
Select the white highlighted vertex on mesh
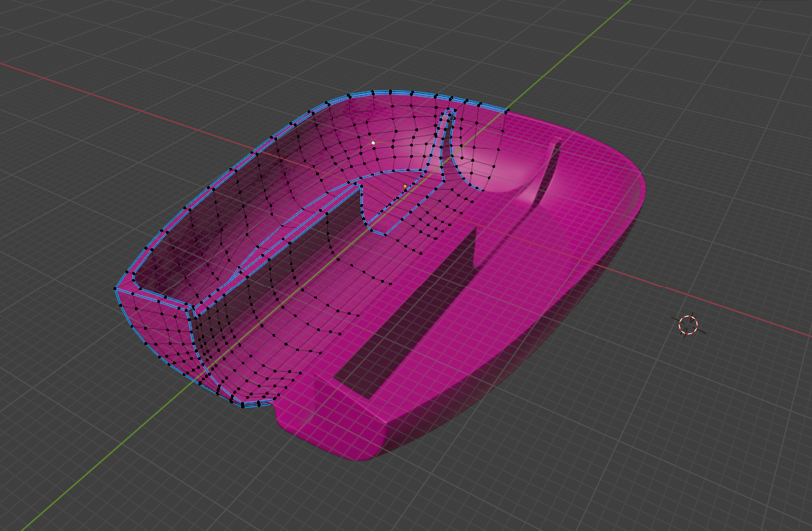(x=373, y=143)
